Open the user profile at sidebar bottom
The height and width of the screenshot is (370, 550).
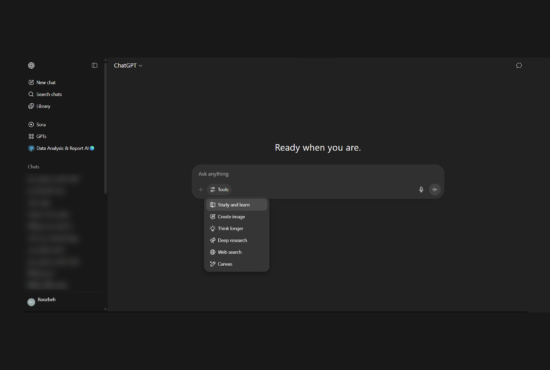42,301
